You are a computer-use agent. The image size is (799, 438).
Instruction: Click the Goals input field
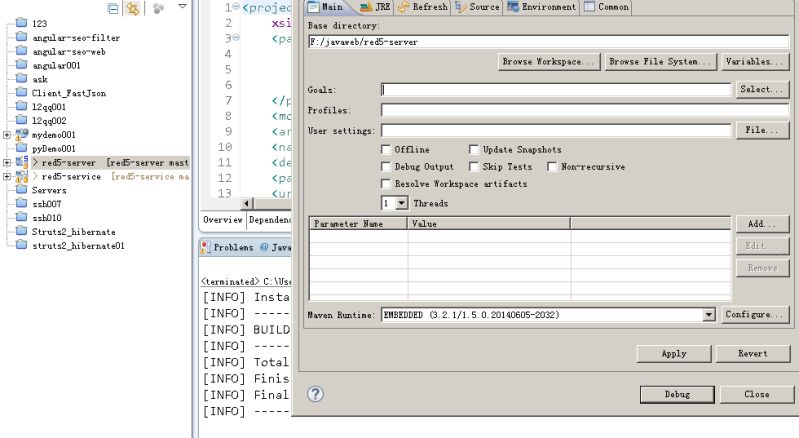click(556, 90)
